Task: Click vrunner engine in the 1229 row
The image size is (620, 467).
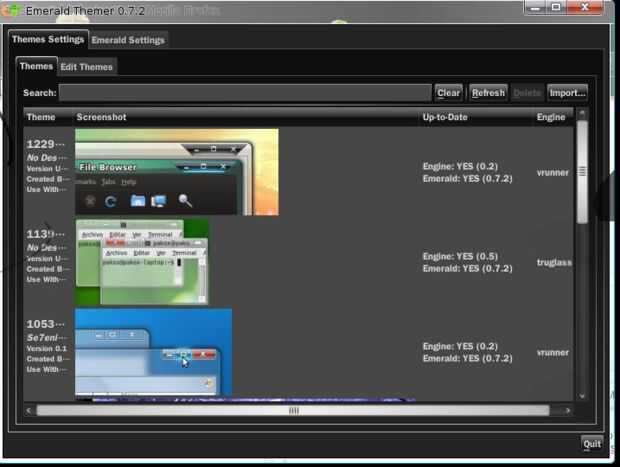Action: click(553, 173)
